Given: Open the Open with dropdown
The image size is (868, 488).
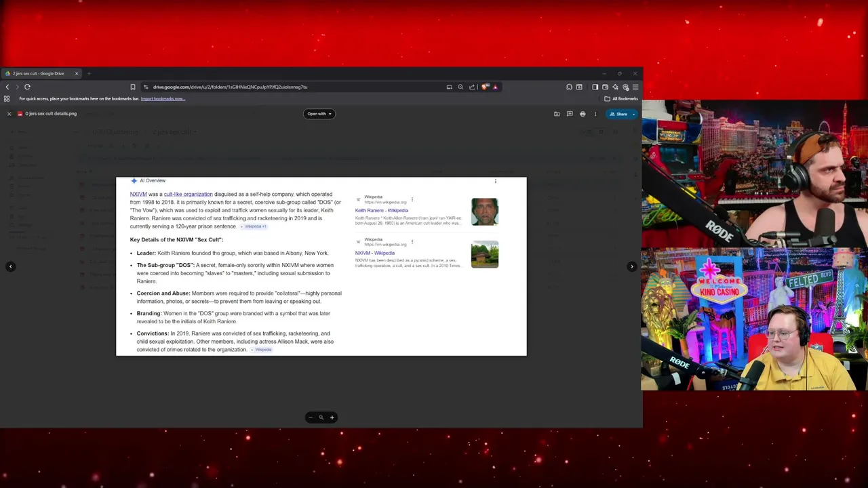Looking at the screenshot, I should coord(319,114).
